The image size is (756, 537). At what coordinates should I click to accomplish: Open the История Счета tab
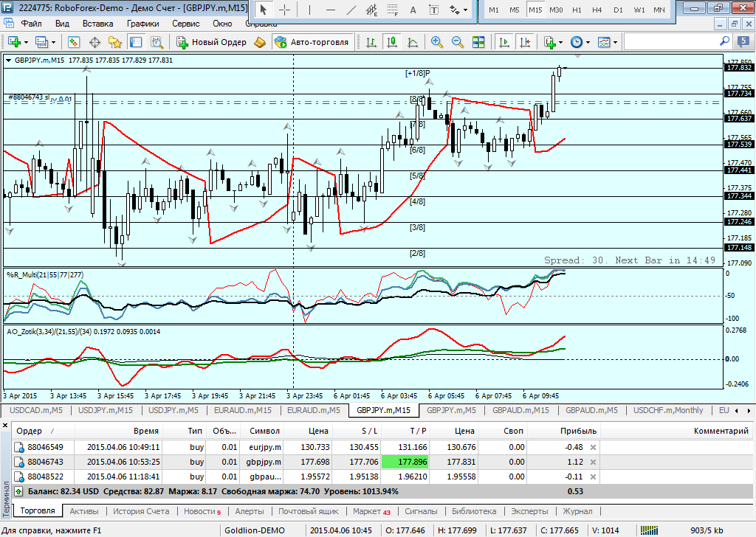click(x=141, y=511)
